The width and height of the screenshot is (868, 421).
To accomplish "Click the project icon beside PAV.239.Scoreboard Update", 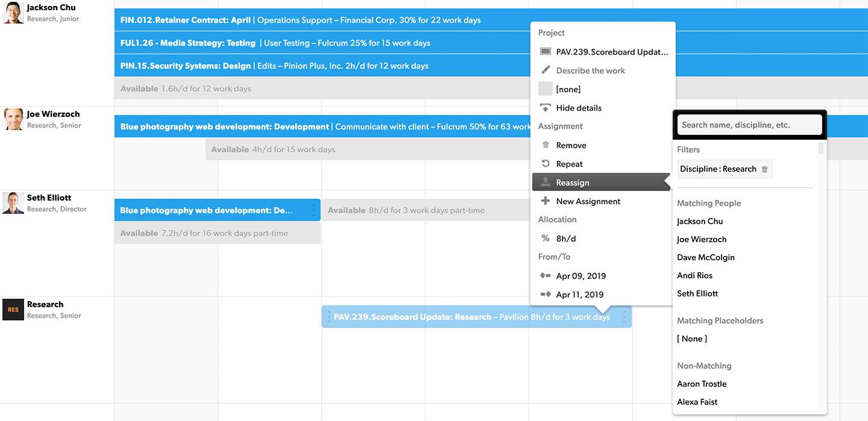I will 546,52.
